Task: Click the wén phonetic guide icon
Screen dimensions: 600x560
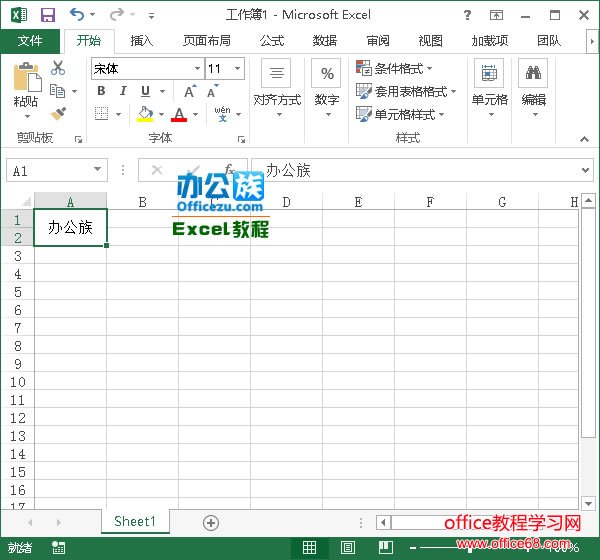Action: pyautogui.click(x=222, y=114)
